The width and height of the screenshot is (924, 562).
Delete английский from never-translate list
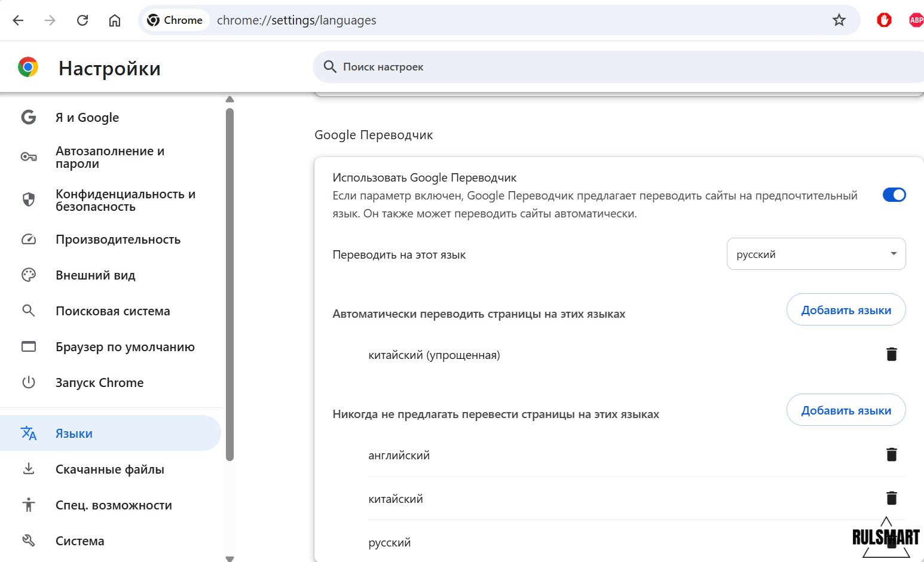click(891, 454)
